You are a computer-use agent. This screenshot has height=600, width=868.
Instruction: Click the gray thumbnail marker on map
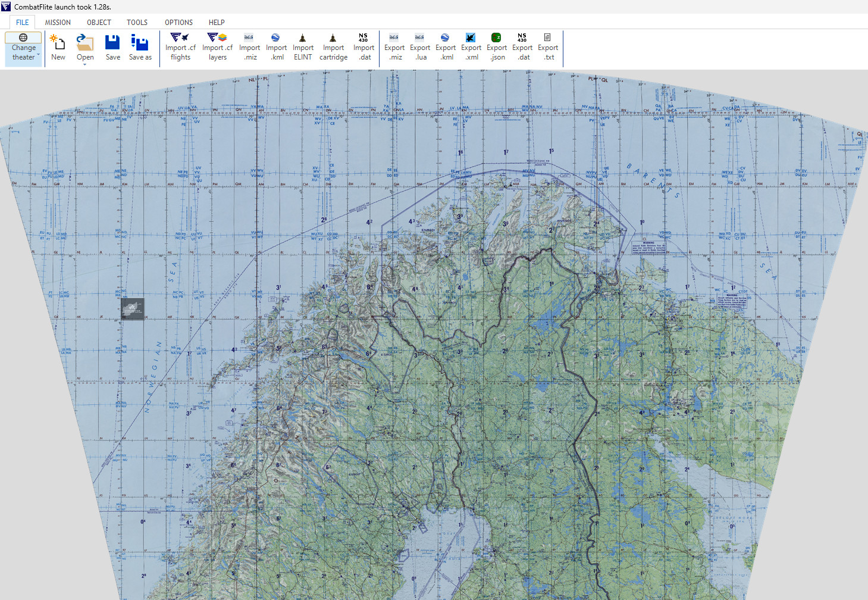pyautogui.click(x=132, y=309)
